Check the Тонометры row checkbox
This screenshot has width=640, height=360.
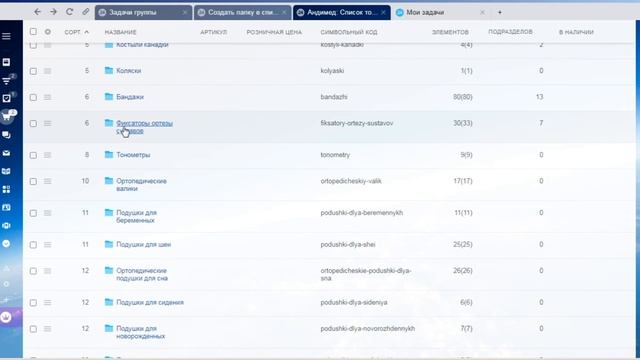(x=33, y=155)
